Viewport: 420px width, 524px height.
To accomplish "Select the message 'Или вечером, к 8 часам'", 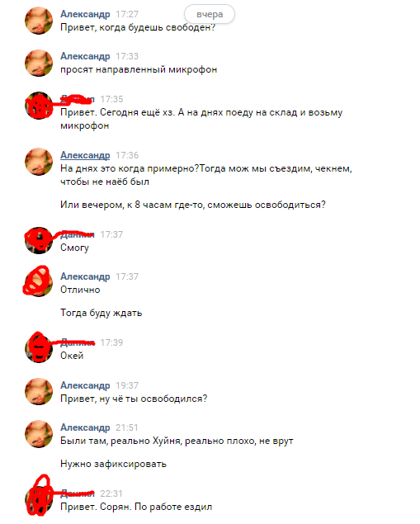I will [193, 205].
